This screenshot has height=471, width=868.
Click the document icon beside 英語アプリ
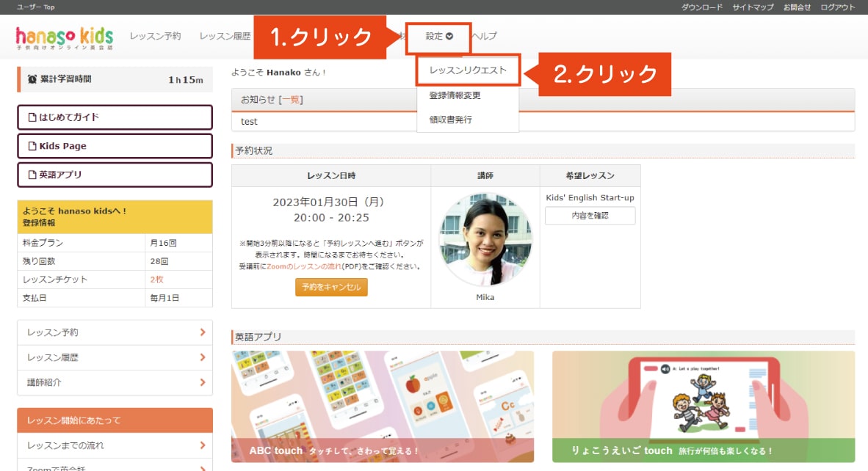[32, 175]
